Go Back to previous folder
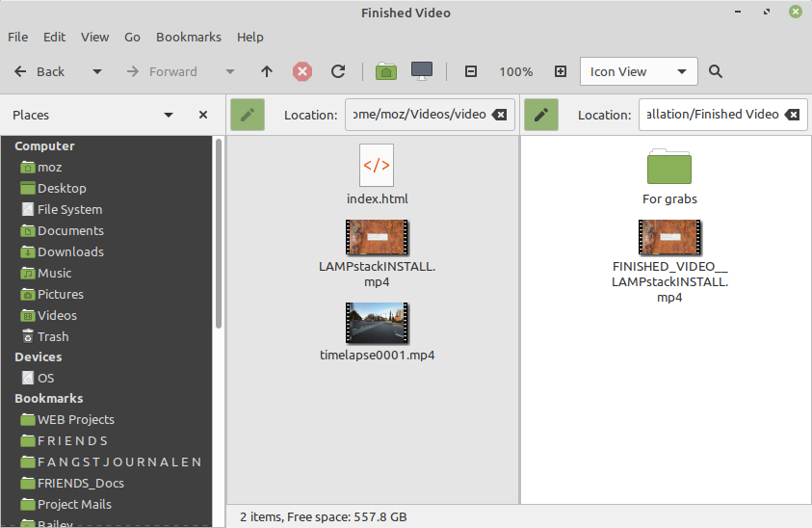 point(39,71)
